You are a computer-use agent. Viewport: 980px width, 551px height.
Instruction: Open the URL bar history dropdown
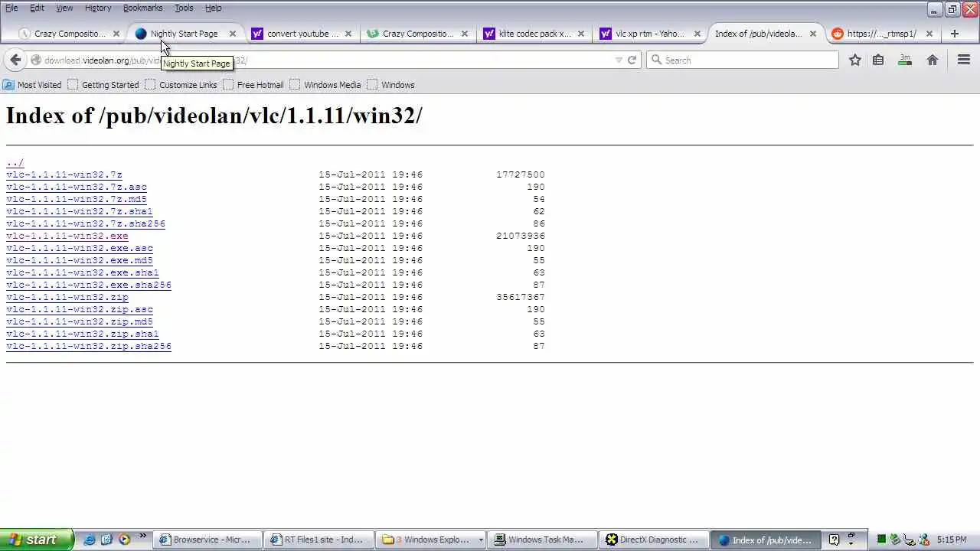[619, 60]
